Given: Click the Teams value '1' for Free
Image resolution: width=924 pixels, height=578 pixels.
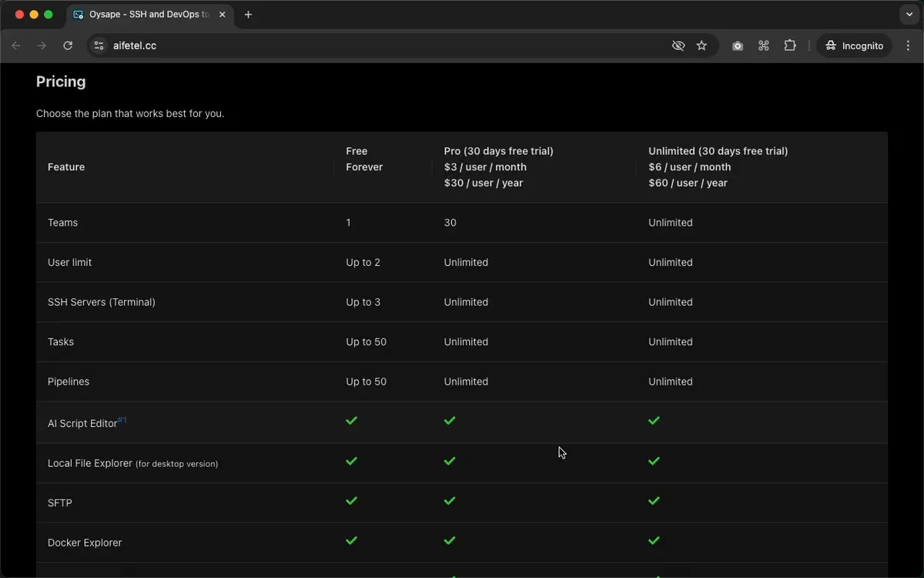Looking at the screenshot, I should [348, 223].
